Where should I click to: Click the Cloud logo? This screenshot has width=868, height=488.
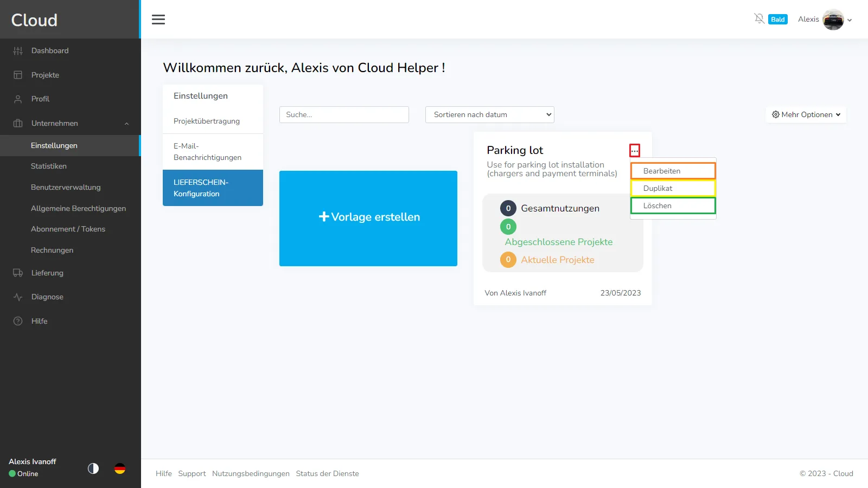[x=34, y=20]
